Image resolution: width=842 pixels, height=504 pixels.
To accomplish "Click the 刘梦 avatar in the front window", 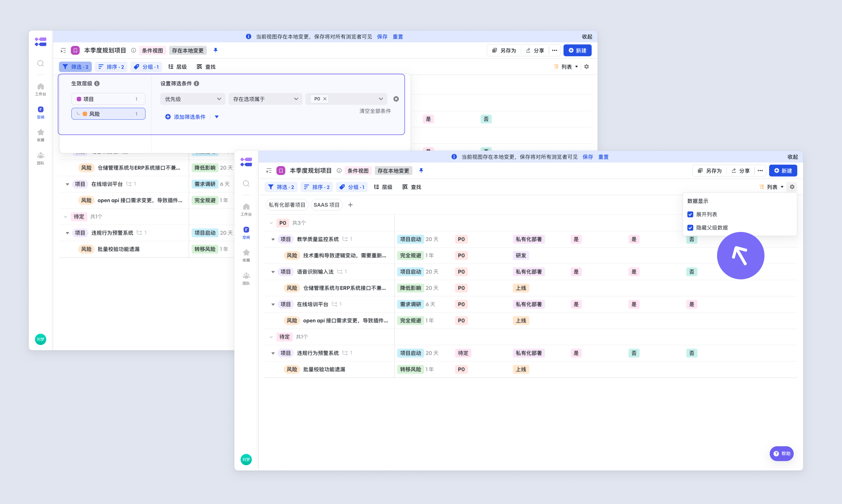I will (246, 460).
